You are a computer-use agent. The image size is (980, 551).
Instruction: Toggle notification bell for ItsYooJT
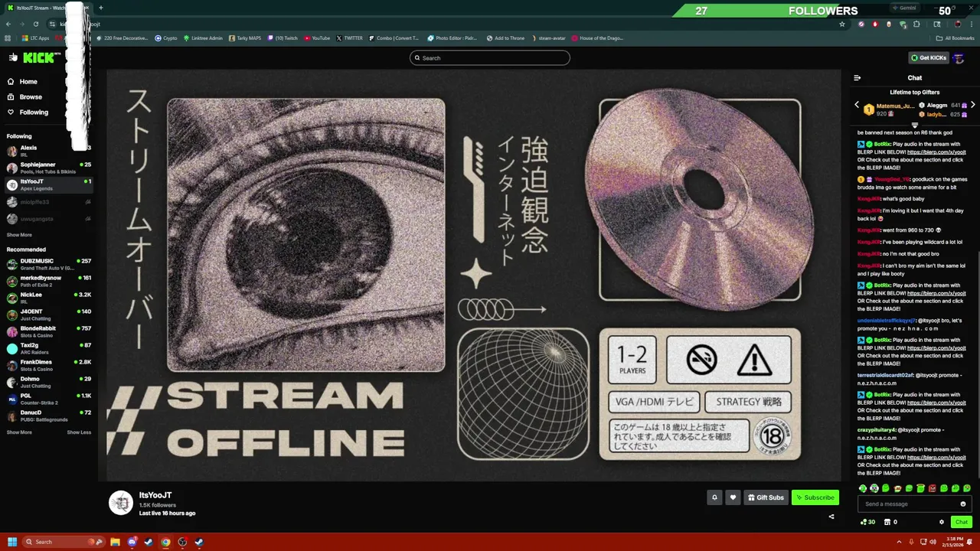coord(714,497)
